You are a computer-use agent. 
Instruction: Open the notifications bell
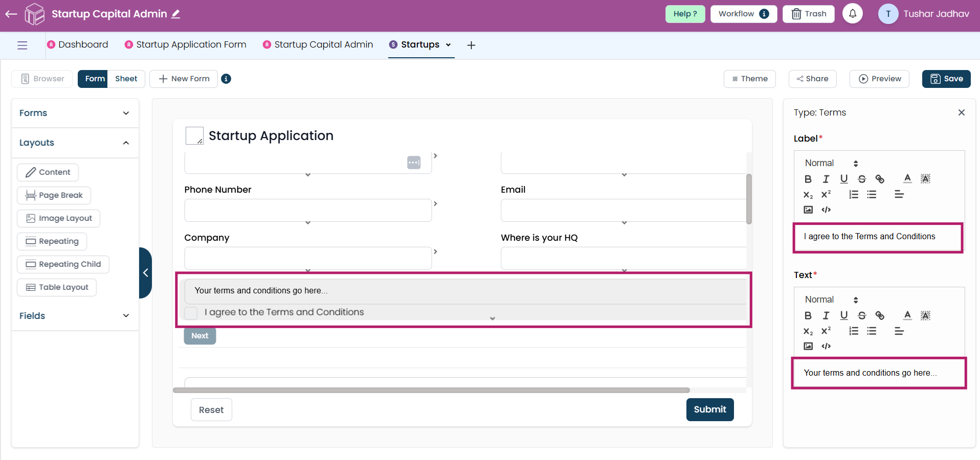[853, 14]
